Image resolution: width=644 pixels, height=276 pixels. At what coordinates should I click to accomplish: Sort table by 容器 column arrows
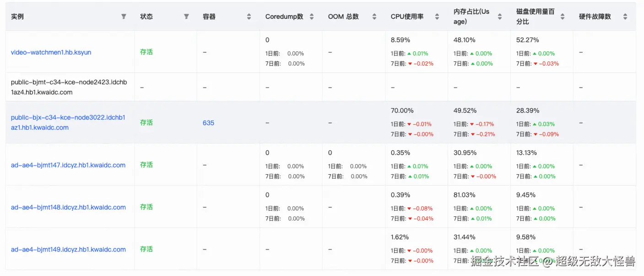coord(249,17)
